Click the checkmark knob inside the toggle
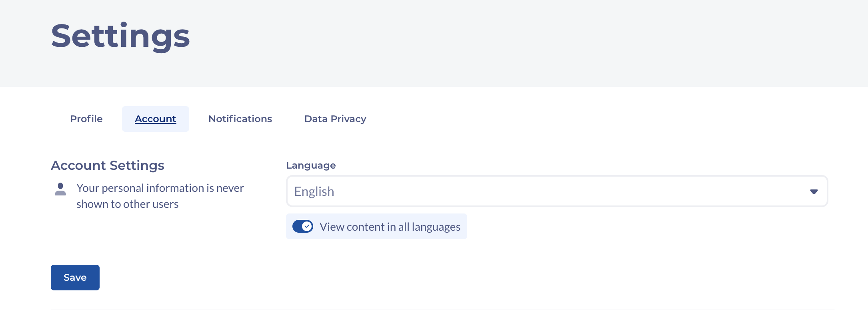Image resolution: width=868 pixels, height=310 pixels. coord(307,226)
